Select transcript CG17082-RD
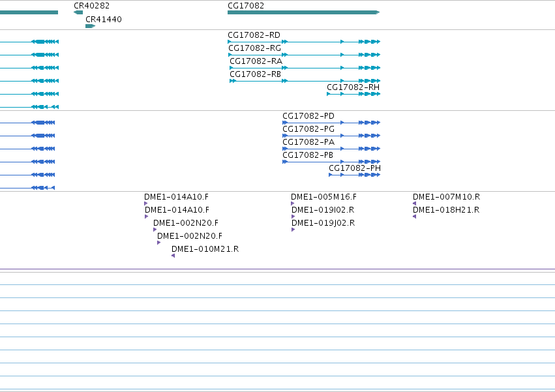The width and height of the screenshot is (555, 392). 304,42
